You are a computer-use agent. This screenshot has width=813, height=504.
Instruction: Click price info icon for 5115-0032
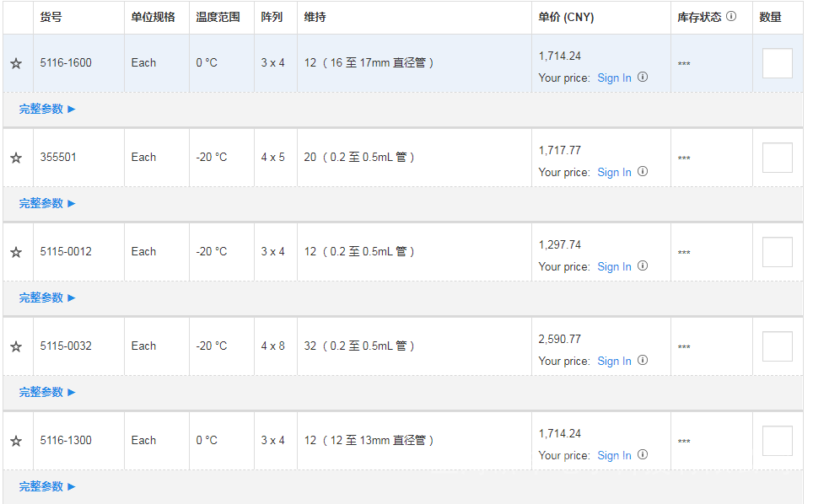coord(643,361)
